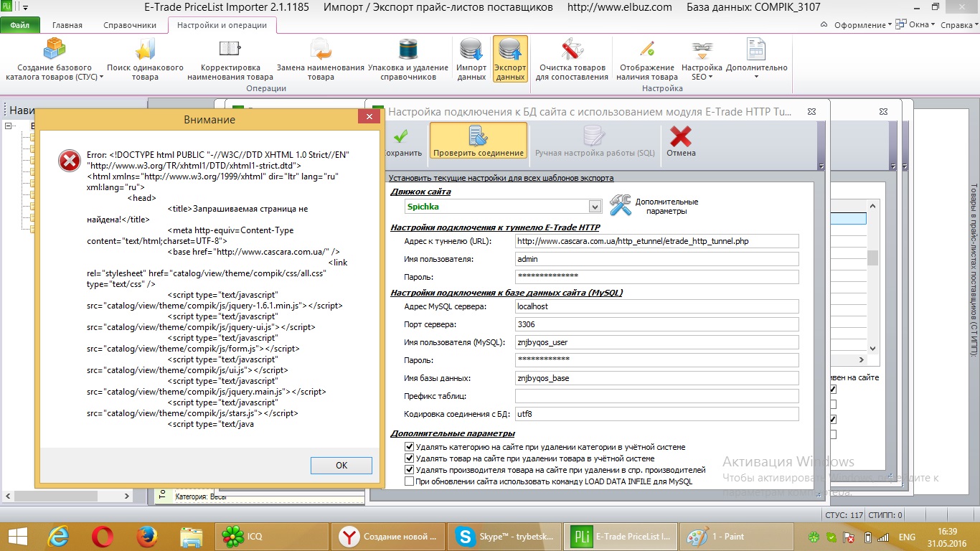980x551 pixels.
Task: Collapse the ribbon with the arrow icon
Action: [824, 25]
